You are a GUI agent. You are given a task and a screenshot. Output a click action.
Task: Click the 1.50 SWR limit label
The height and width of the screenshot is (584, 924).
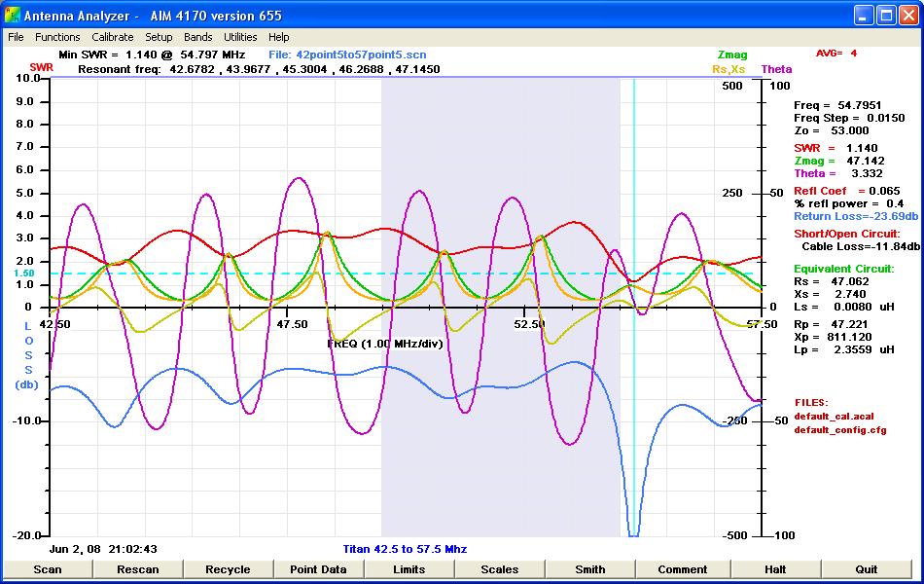(24, 274)
